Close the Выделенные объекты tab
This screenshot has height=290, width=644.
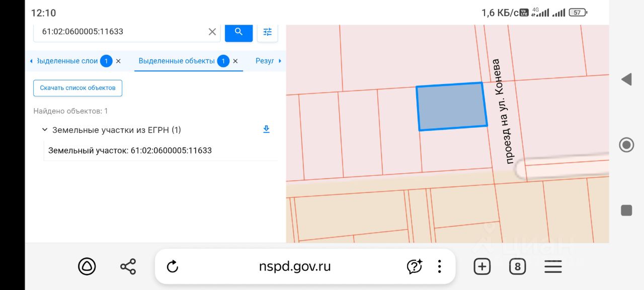coord(235,61)
